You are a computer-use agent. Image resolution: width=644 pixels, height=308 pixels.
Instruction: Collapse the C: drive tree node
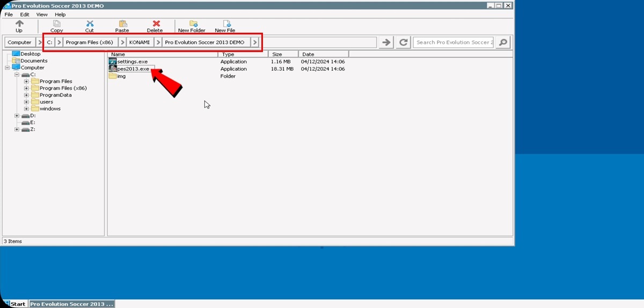(x=17, y=75)
